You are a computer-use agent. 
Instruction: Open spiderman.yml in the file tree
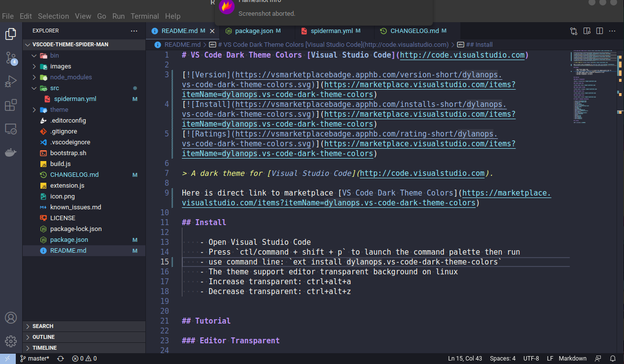click(84, 99)
